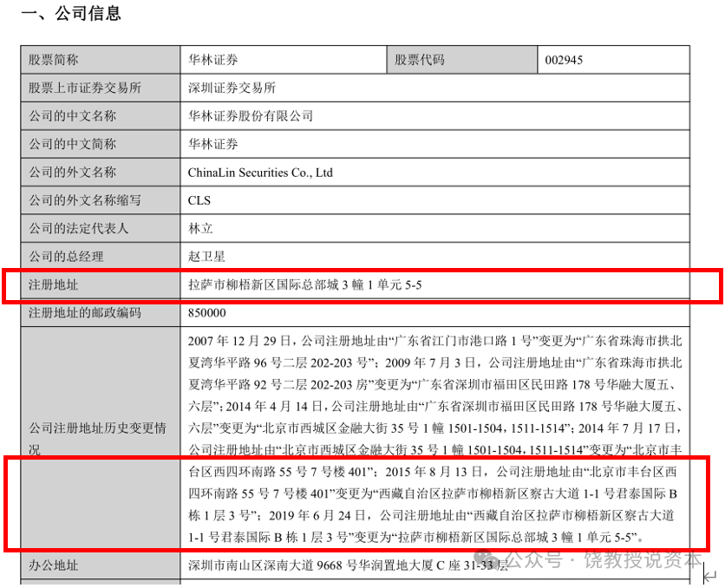The image size is (725, 588).
Task: Click the line starting 四环南路 55 号 7 号楼 401”变更为
Action: coord(433,493)
